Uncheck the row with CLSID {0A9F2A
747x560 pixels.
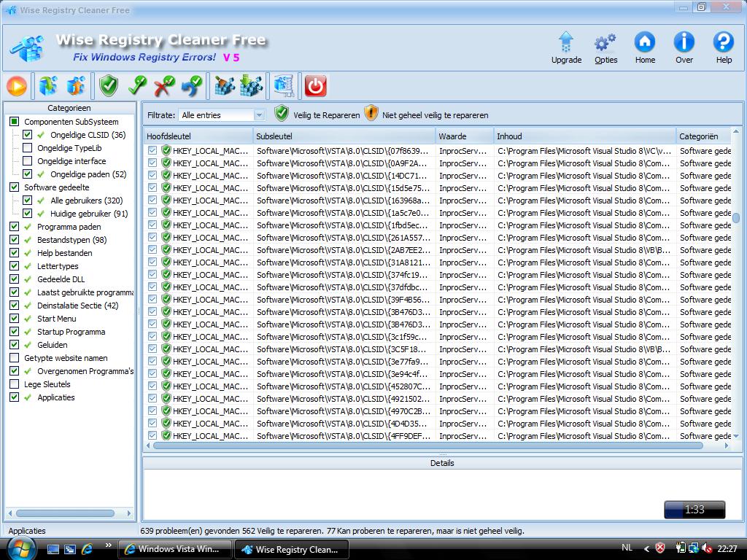click(152, 163)
